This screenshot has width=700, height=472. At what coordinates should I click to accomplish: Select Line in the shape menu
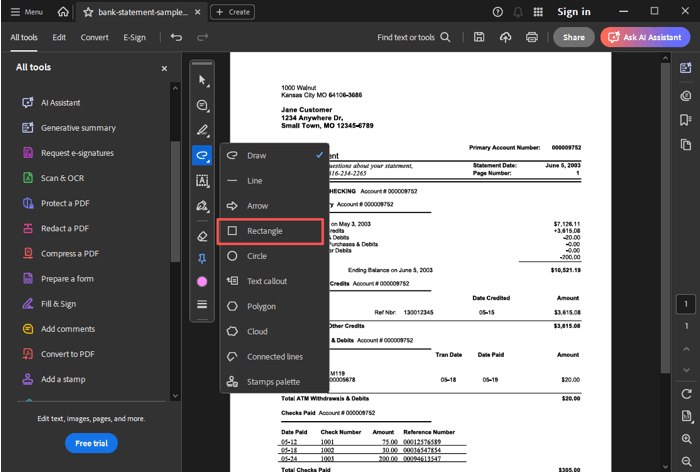[274, 181]
